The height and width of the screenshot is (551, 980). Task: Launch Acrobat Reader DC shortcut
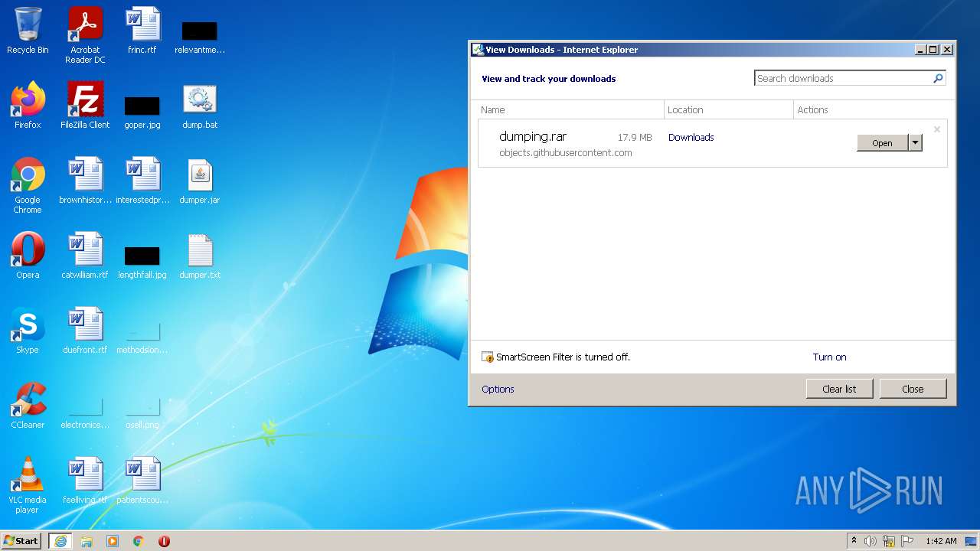coord(85,35)
